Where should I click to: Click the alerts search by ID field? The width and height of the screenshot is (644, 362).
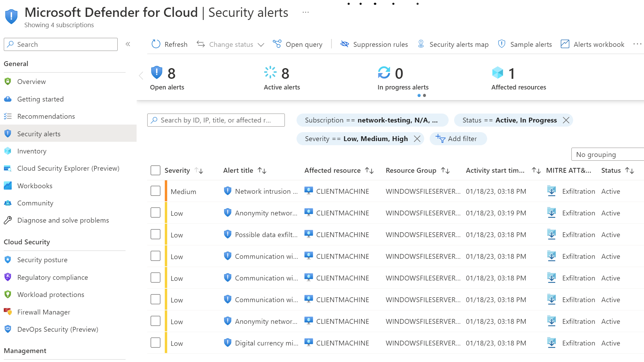[216, 120]
